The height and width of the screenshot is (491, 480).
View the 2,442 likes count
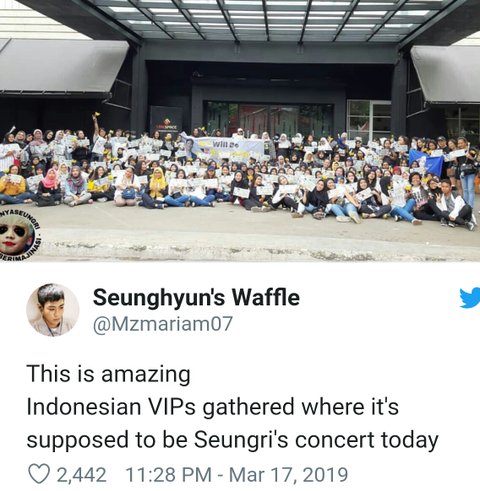click(x=82, y=475)
